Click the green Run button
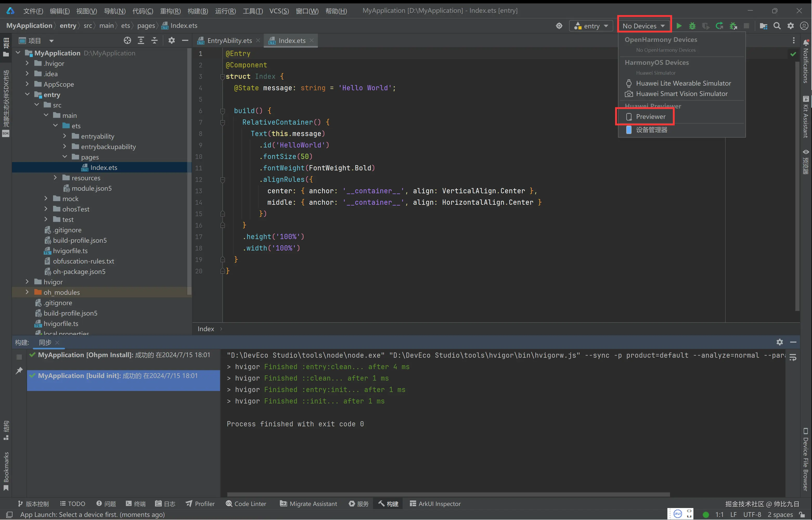This screenshot has width=812, height=520. 679,26
